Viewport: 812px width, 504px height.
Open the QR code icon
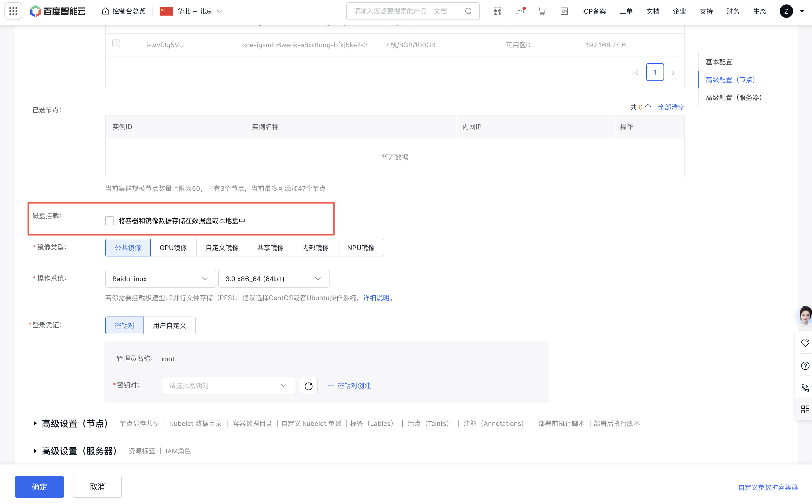(497, 11)
